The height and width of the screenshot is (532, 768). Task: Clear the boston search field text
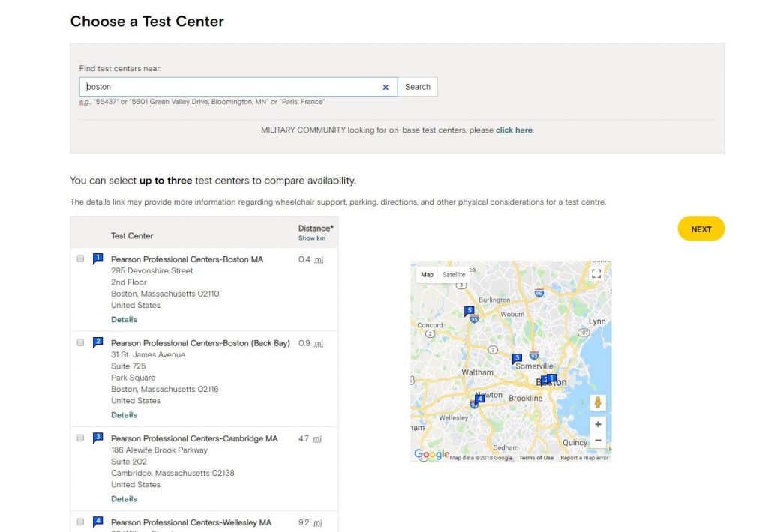[x=385, y=87]
